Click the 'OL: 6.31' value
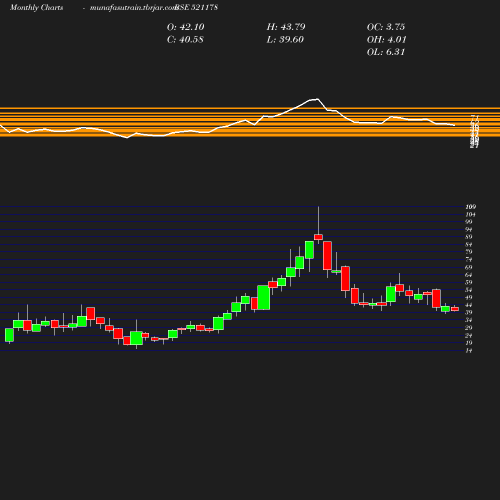Viewport: 500px width, 500px height. point(386,52)
